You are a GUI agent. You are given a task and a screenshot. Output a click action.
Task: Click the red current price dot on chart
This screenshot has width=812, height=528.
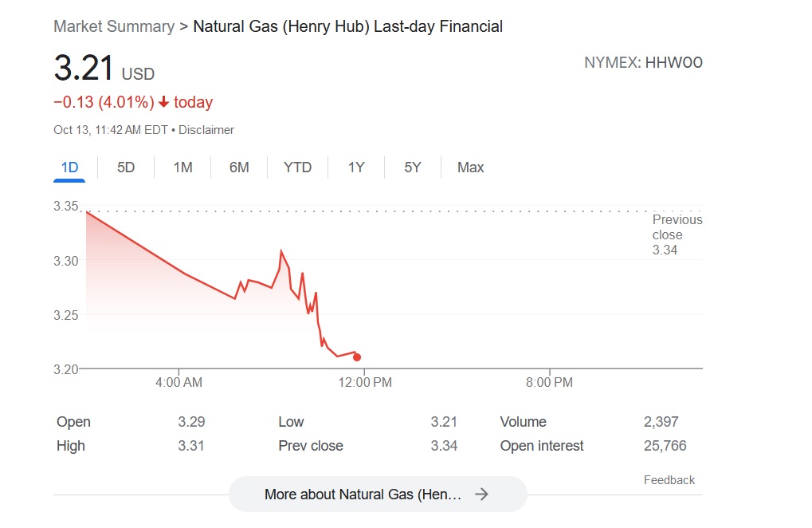coord(357,357)
